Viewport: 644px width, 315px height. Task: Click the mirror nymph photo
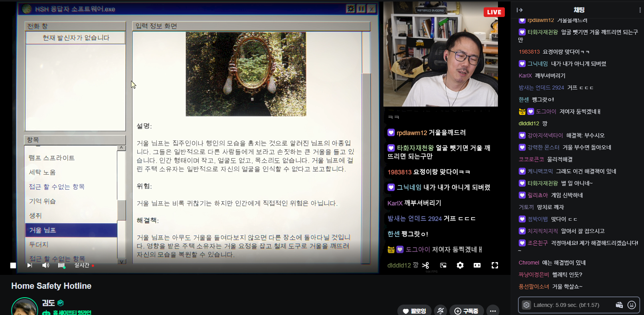pos(246,74)
